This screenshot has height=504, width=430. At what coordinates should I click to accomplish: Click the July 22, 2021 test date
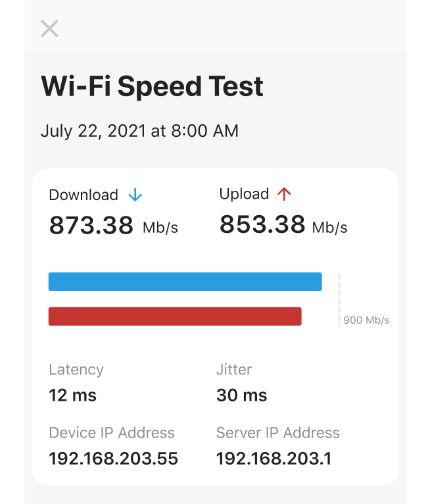(139, 131)
